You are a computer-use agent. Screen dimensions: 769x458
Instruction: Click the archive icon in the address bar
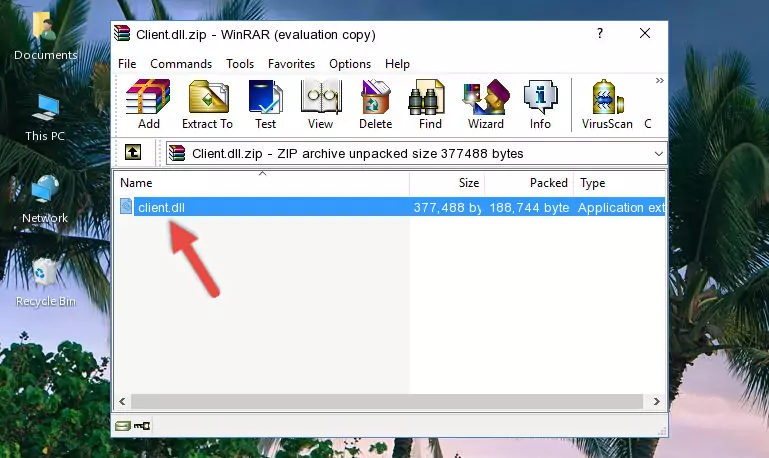pos(177,153)
